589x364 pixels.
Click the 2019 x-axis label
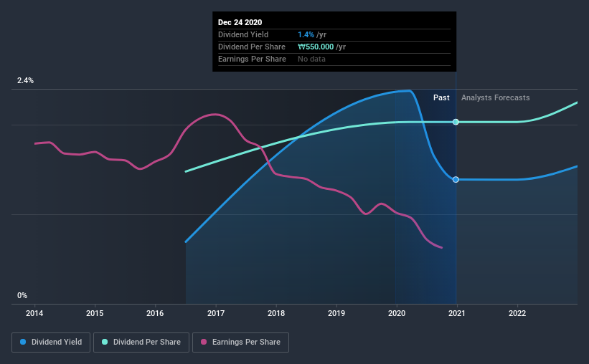[336, 313]
